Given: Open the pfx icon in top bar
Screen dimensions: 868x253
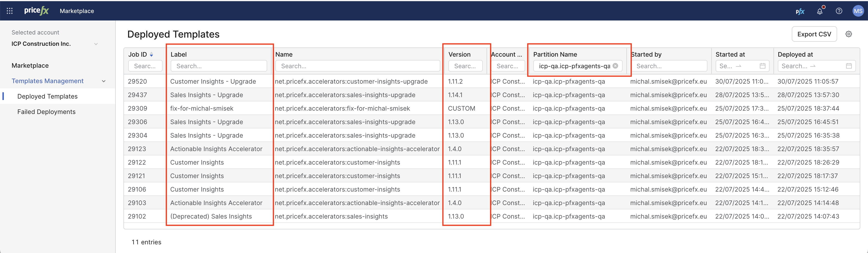Looking at the screenshot, I should click(x=800, y=11).
